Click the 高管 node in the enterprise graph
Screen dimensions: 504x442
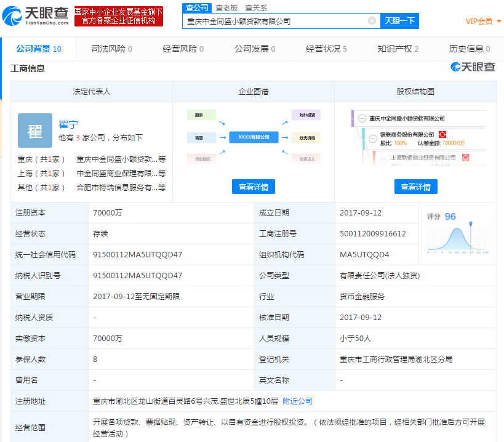201,137
